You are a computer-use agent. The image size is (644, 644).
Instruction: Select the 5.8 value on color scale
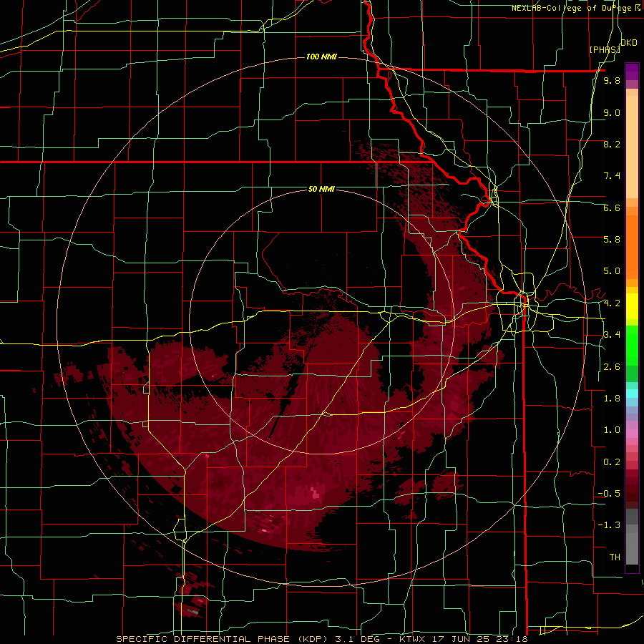point(612,239)
